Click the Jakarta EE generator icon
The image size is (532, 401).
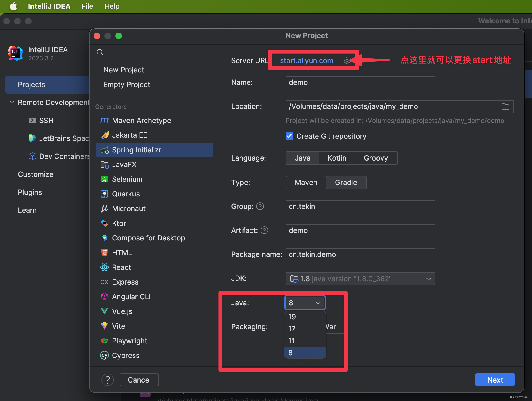point(104,135)
